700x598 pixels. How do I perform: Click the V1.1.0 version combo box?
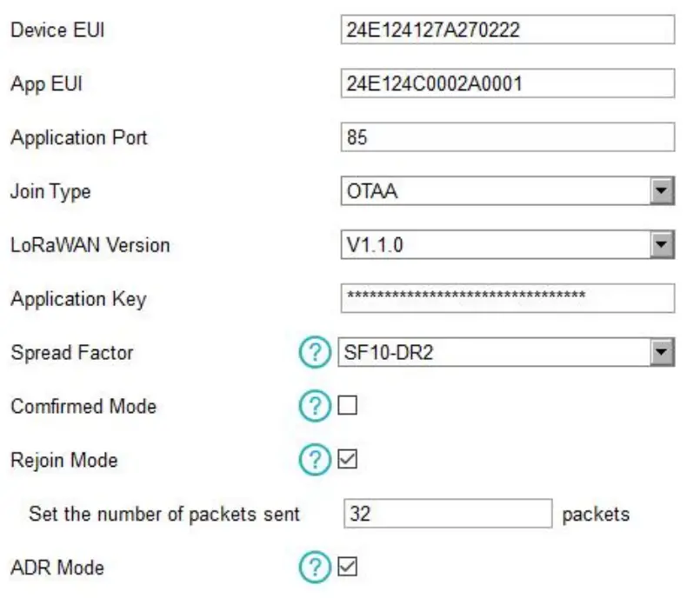coord(494,246)
